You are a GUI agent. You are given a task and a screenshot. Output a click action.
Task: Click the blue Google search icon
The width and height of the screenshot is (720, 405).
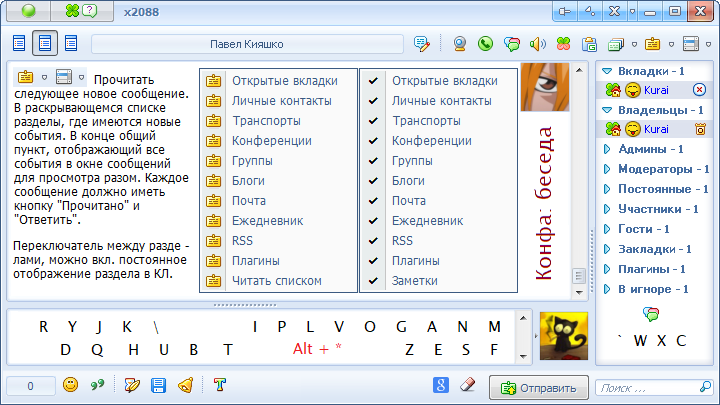coord(440,385)
